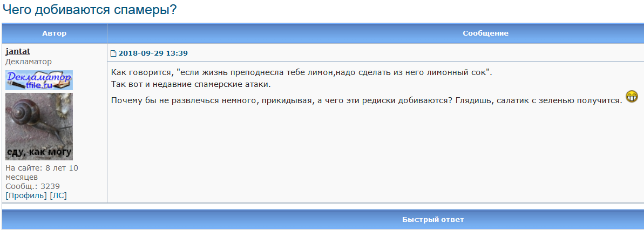The height and width of the screenshot is (230, 644).
Task: Open the post permalink document icon
Action: pyautogui.click(x=114, y=53)
